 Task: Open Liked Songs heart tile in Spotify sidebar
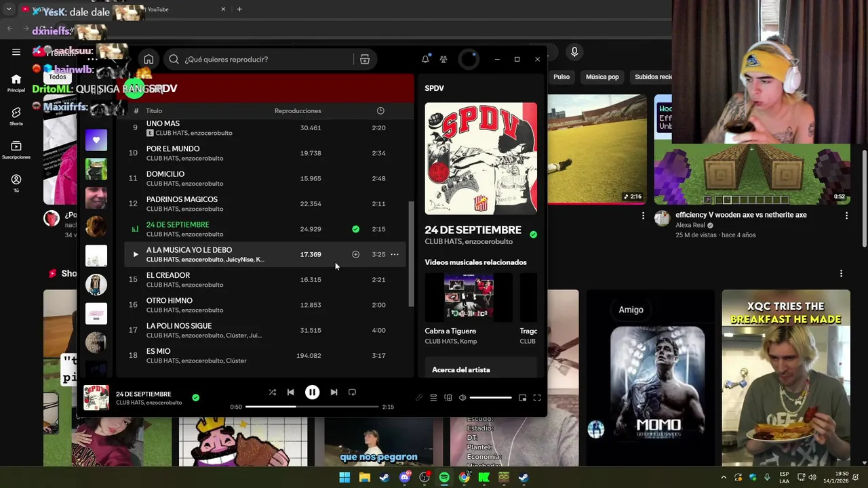pyautogui.click(x=96, y=140)
